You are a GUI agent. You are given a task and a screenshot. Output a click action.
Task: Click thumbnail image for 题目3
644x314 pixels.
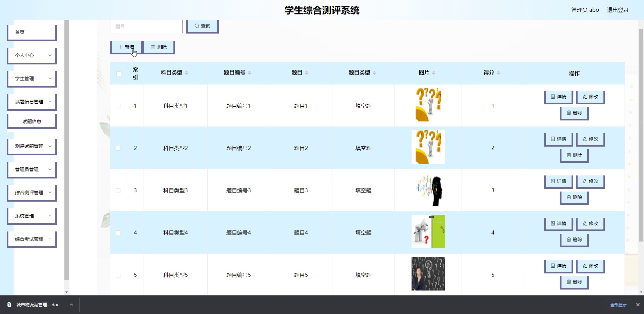click(428, 189)
